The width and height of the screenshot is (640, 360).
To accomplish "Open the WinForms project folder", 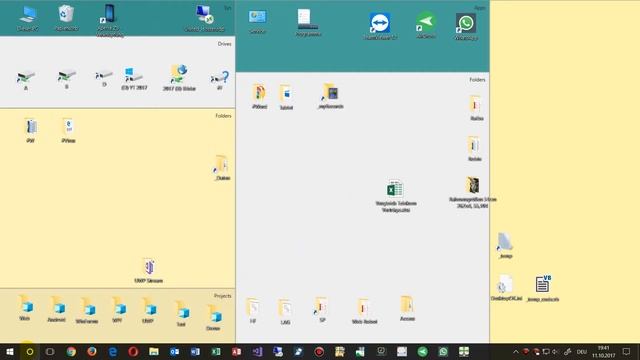I will (x=87, y=310).
